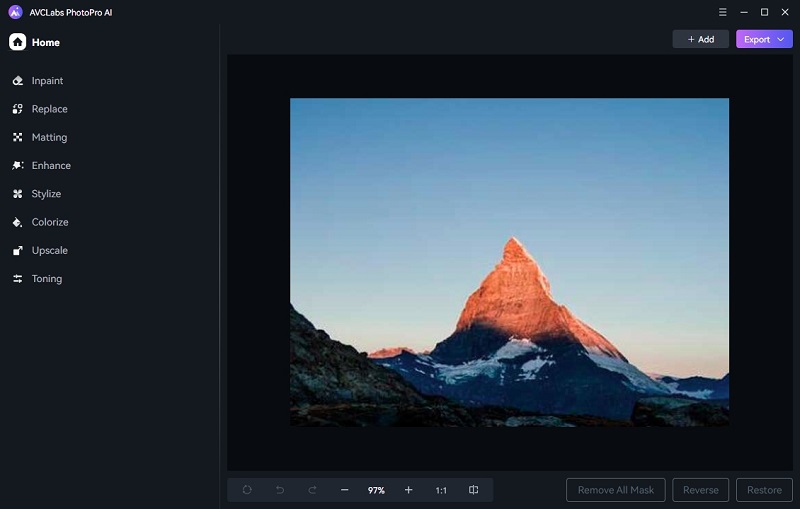Viewport: 800px width, 509px height.
Task: Click the Restore button
Action: coord(764,490)
